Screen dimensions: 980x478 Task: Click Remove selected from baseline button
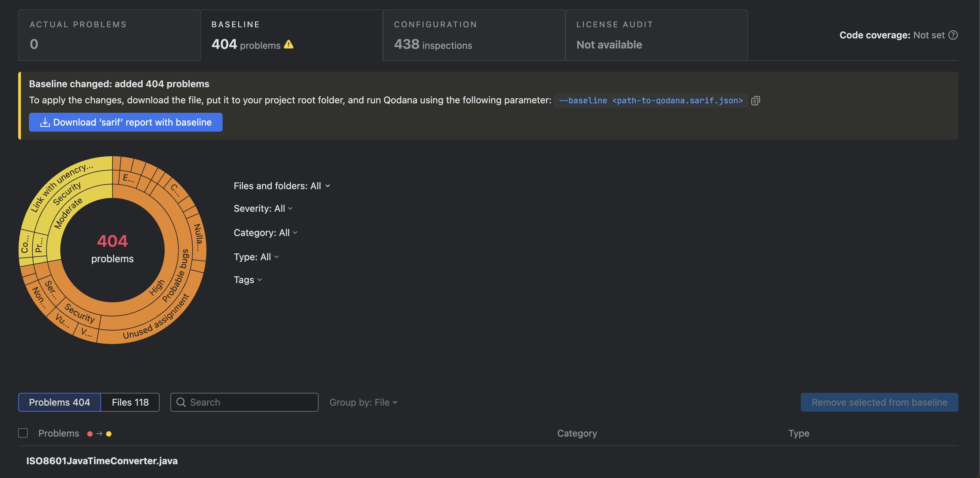(x=879, y=402)
